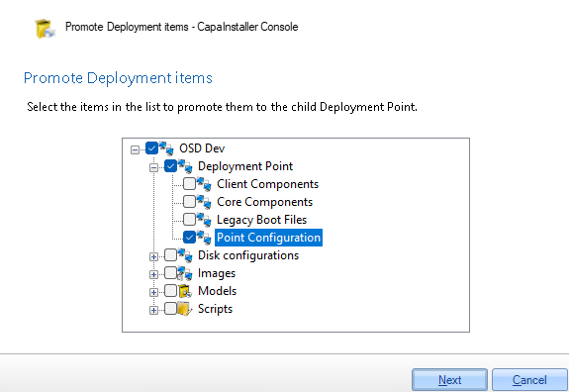Select the Disk configurations label
The height and width of the screenshot is (392, 569).
248,255
